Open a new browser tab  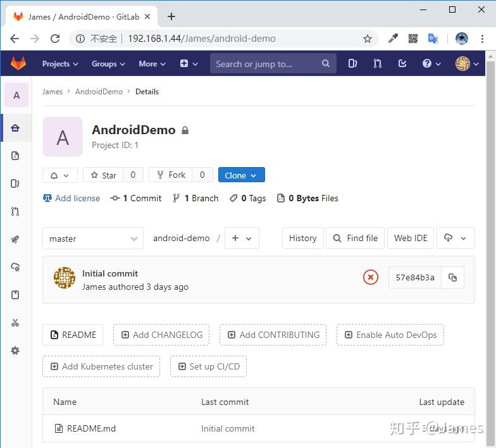coord(171,16)
